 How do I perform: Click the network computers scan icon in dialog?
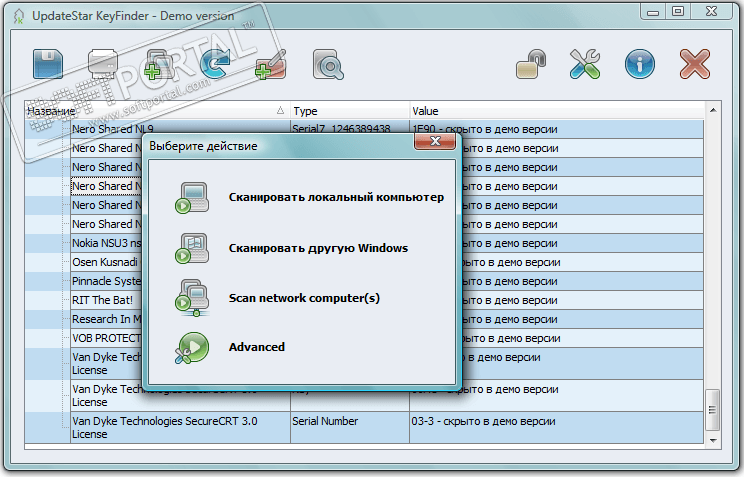tap(192, 298)
